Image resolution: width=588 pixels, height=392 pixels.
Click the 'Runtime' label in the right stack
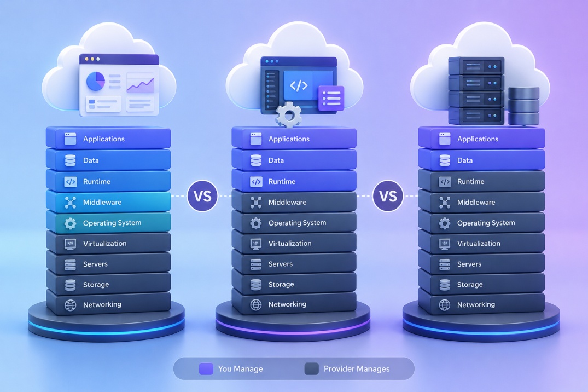point(470,182)
